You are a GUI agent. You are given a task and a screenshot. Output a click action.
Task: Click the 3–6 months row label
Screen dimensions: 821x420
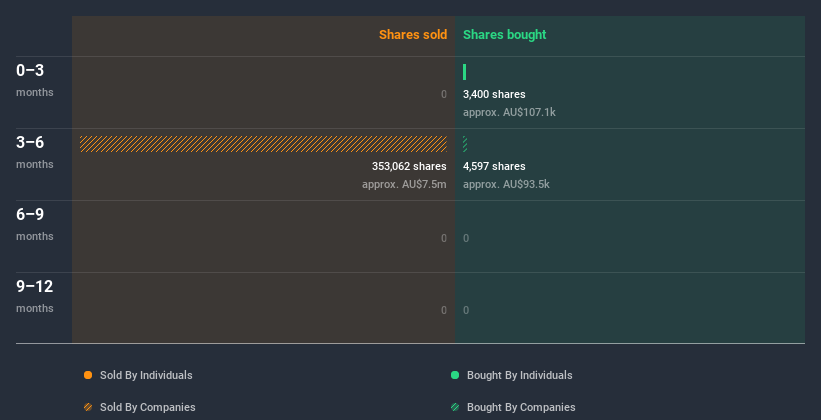(x=35, y=152)
